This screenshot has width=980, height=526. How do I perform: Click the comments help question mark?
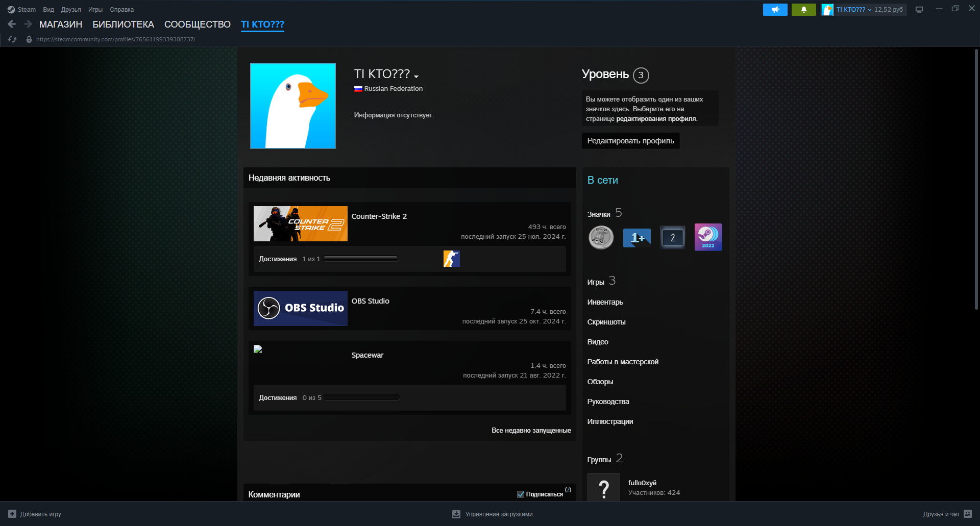(568, 490)
